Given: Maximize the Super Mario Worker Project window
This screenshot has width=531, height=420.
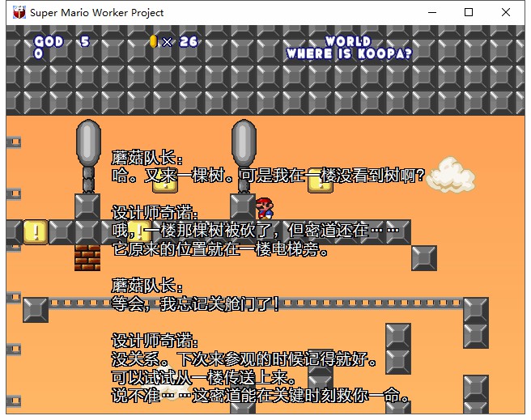Looking at the screenshot, I should click(469, 12).
